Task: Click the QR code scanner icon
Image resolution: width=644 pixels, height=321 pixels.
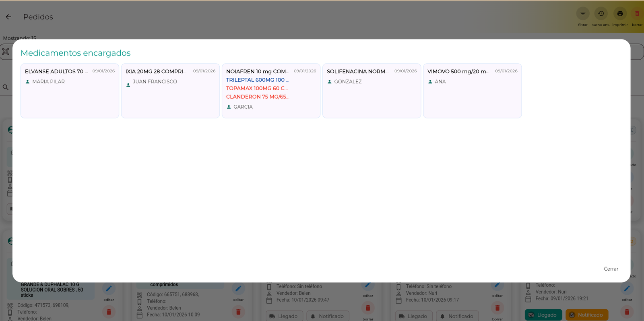Action: click(x=6, y=52)
